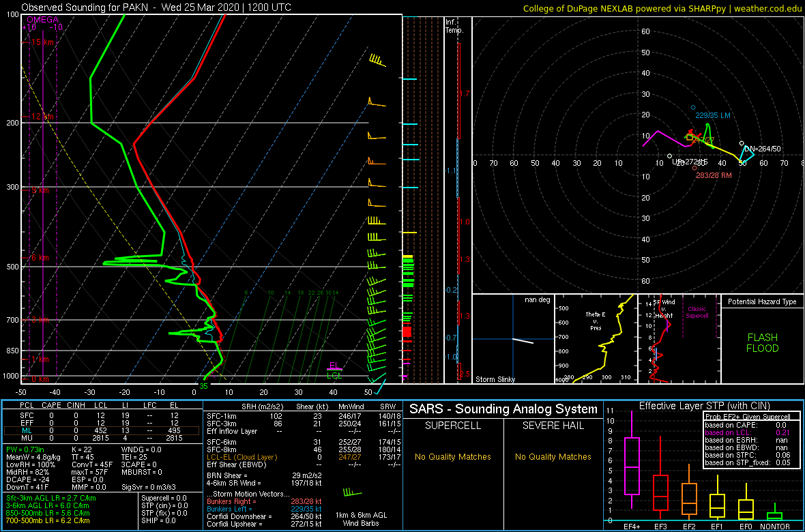
Task: Select the SUPERCELL analog column header
Action: tap(452, 427)
